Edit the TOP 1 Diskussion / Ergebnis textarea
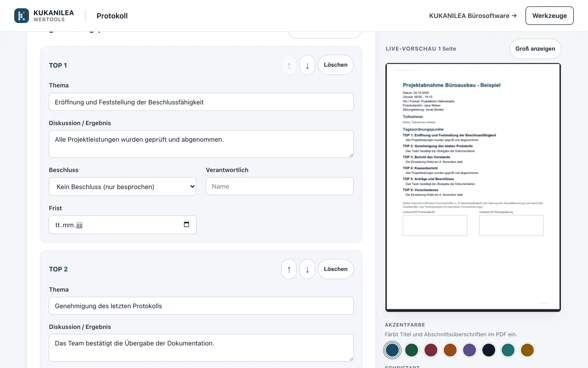588x368 pixels. (x=201, y=144)
